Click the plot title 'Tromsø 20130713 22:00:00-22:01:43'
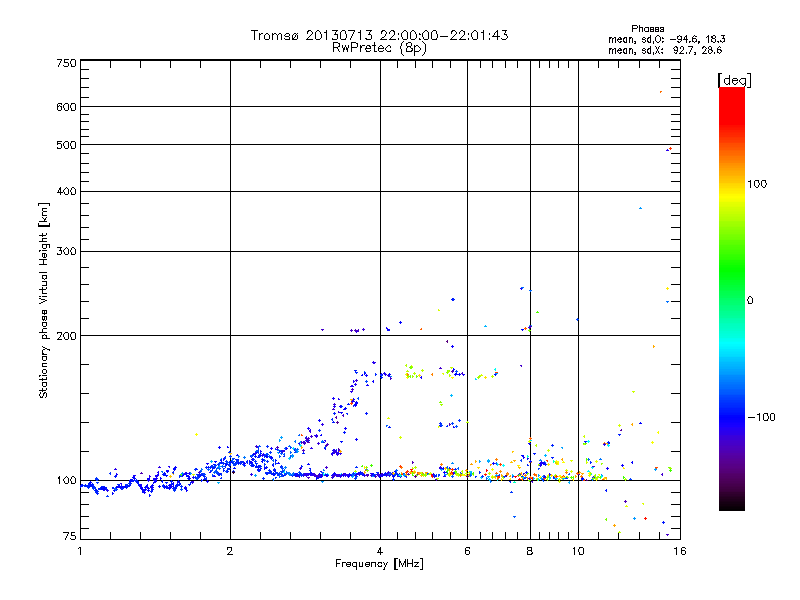The height and width of the screenshot is (600, 800). (379, 35)
